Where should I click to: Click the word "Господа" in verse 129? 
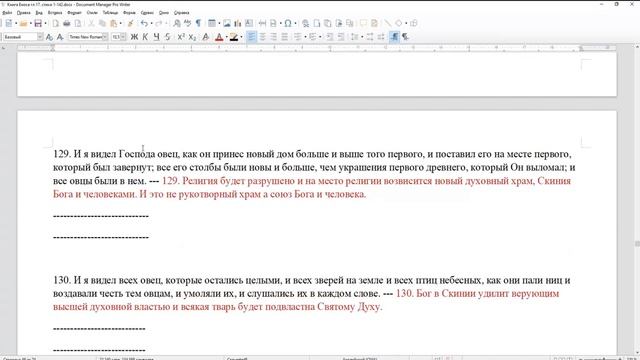(137, 154)
